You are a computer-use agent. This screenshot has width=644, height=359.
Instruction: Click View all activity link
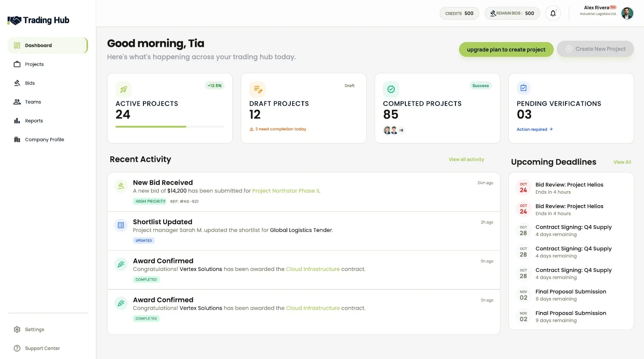(x=466, y=159)
